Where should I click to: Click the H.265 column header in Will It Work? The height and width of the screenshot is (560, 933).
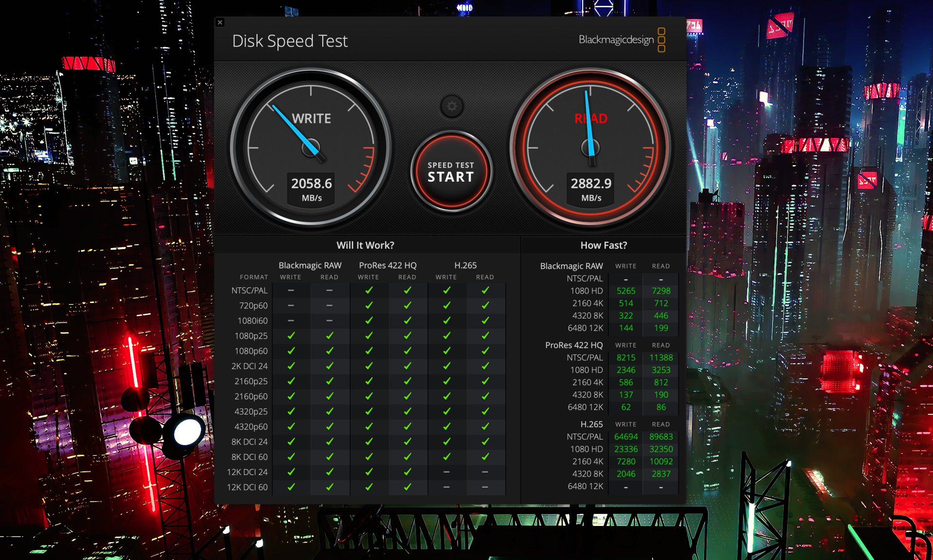tap(466, 265)
